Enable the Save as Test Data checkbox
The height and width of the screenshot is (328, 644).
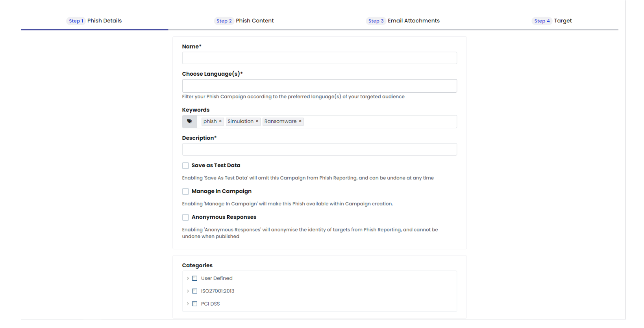click(185, 166)
